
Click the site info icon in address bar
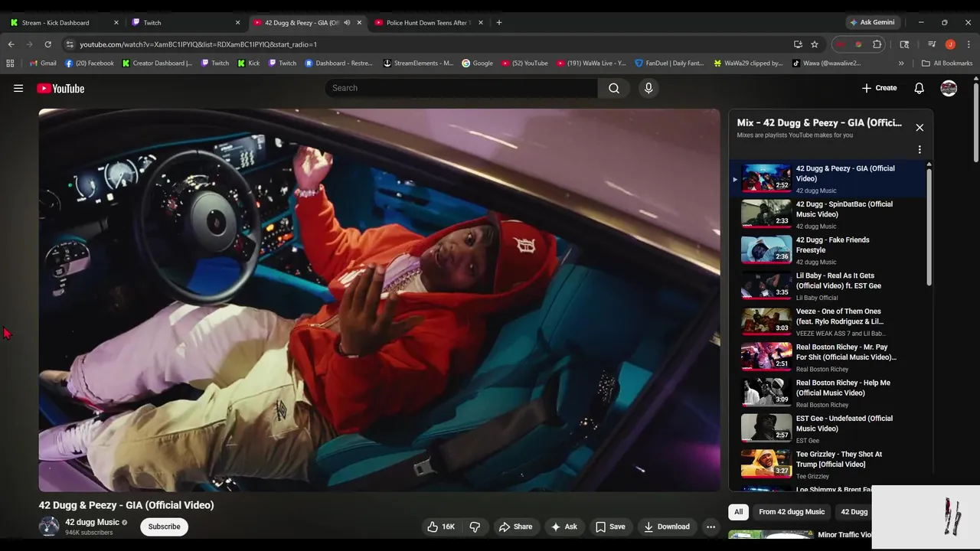pyautogui.click(x=70, y=44)
